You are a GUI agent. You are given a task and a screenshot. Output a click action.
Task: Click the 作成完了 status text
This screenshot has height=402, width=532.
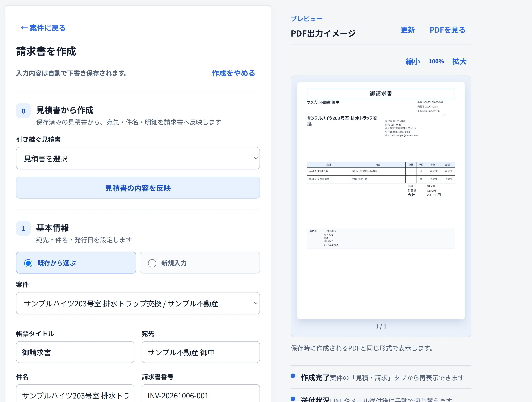315,378
